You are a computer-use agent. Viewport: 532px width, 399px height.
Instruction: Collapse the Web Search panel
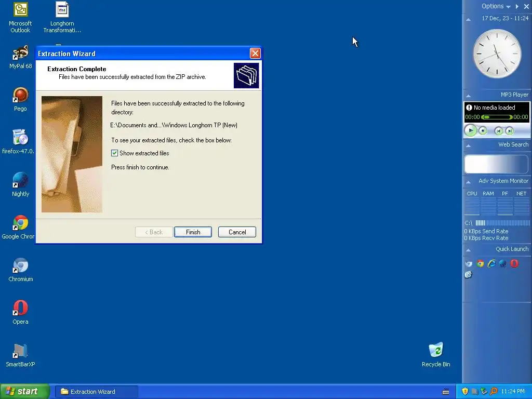[x=468, y=146]
